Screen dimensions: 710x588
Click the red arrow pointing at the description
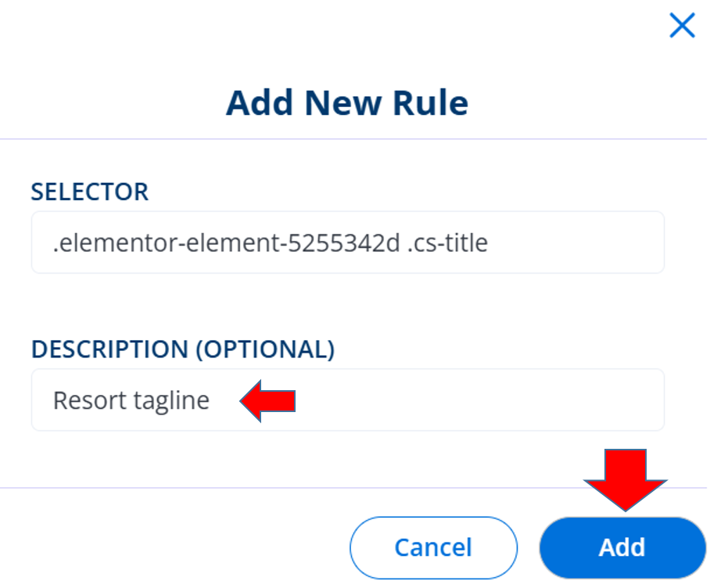[267, 401]
